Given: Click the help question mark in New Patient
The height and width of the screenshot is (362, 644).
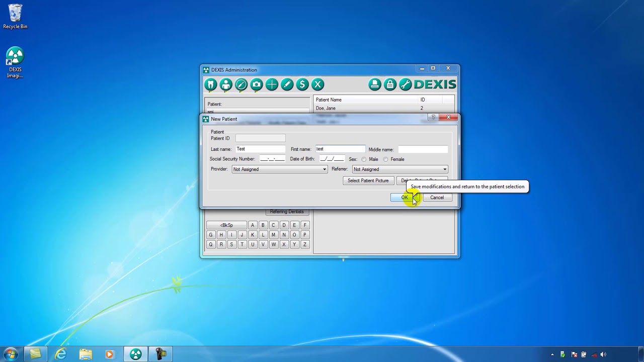Looking at the screenshot, I should (x=433, y=118).
